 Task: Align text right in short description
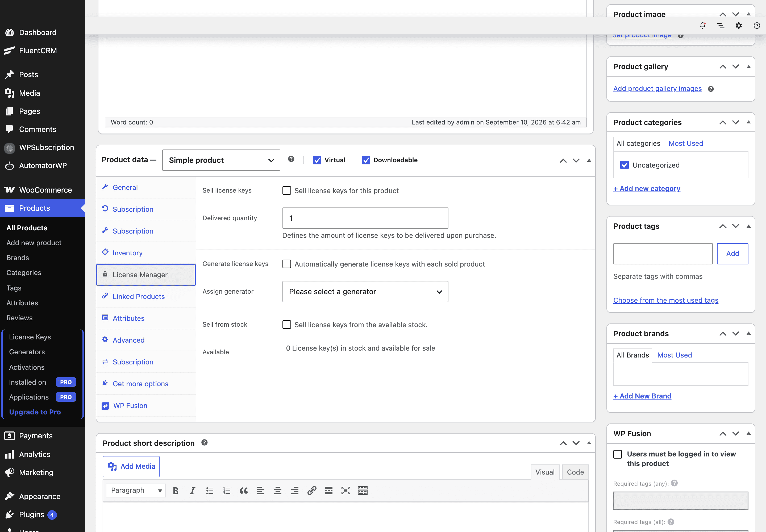tap(295, 490)
